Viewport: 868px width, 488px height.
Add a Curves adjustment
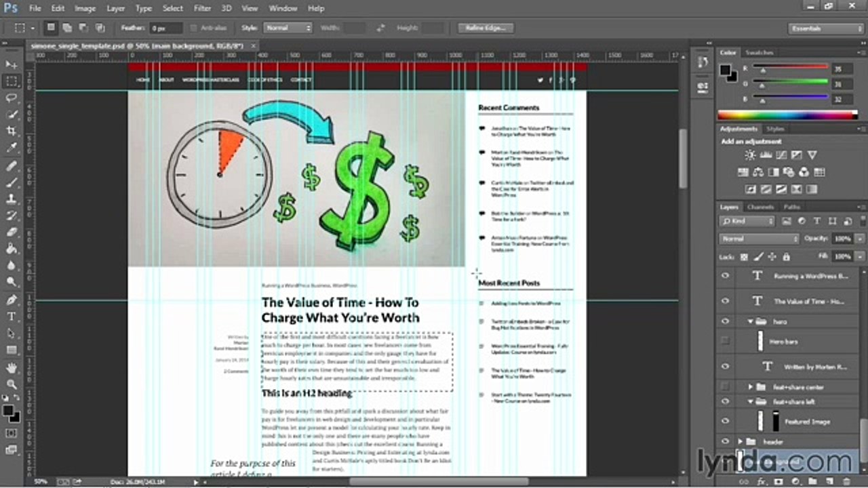pyautogui.click(x=781, y=155)
